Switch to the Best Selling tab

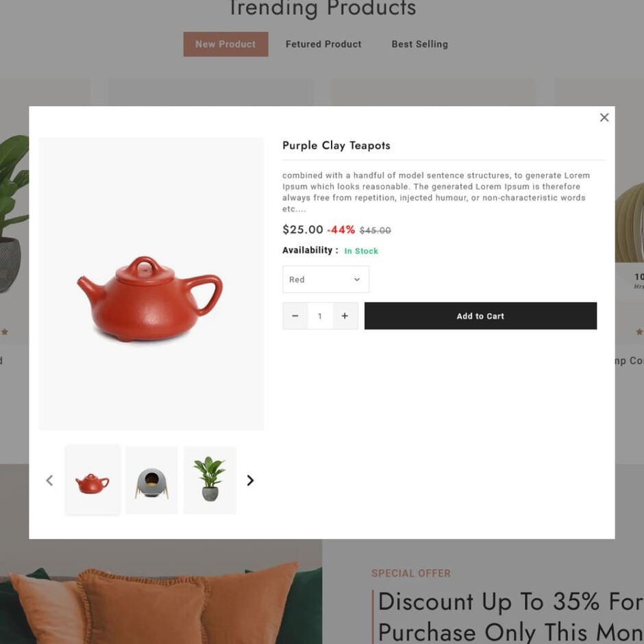(x=420, y=44)
